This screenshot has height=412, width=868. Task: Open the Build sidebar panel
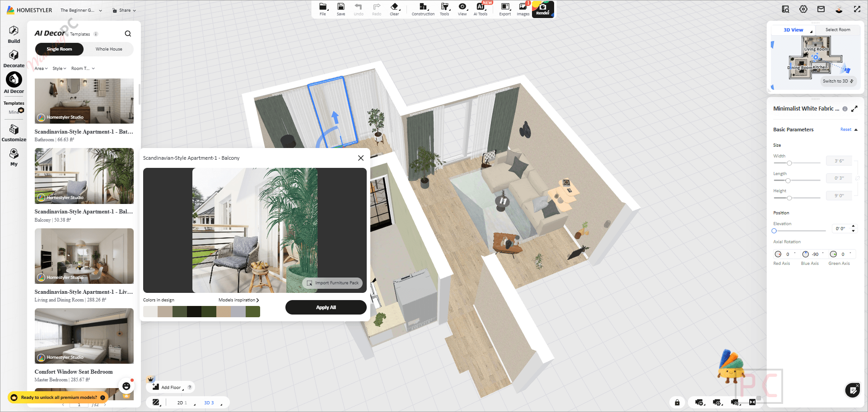click(x=14, y=34)
